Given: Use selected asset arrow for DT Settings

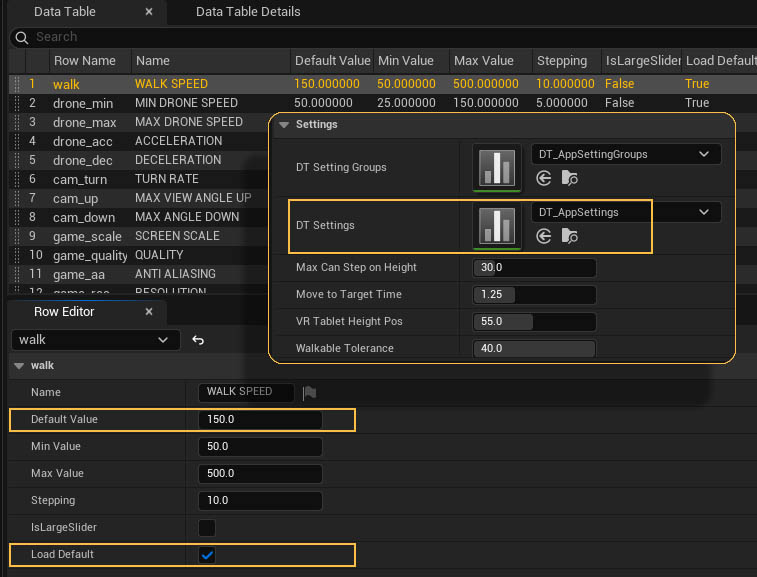Looking at the screenshot, I should 544,236.
